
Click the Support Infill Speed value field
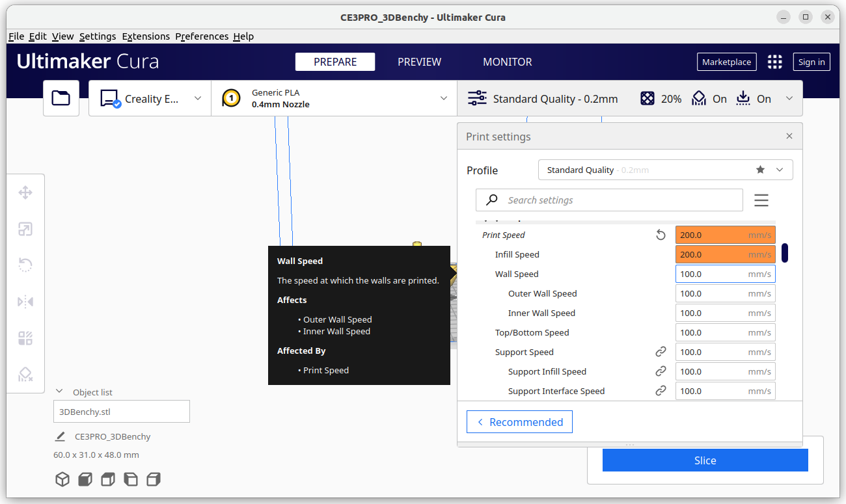click(725, 371)
